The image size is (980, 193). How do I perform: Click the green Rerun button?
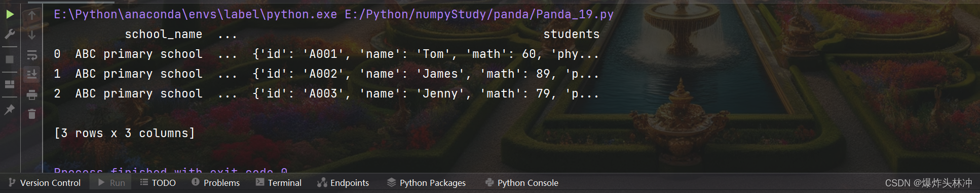tap(10, 15)
